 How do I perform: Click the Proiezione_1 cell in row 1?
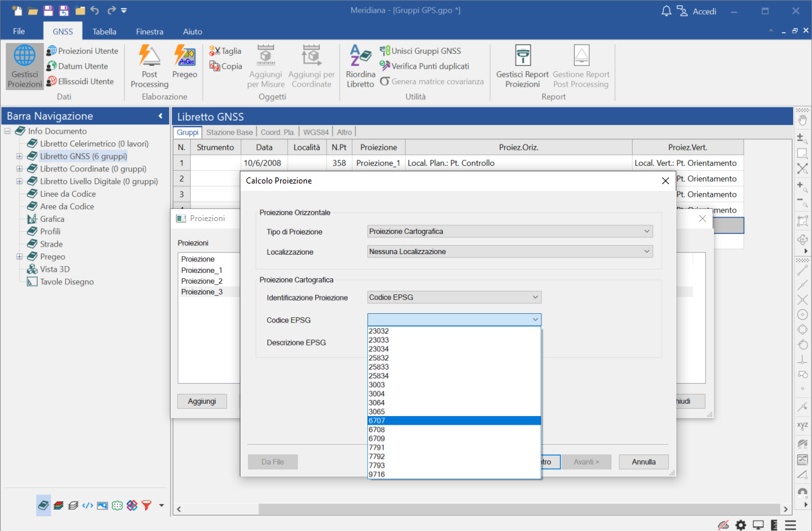[x=378, y=163]
